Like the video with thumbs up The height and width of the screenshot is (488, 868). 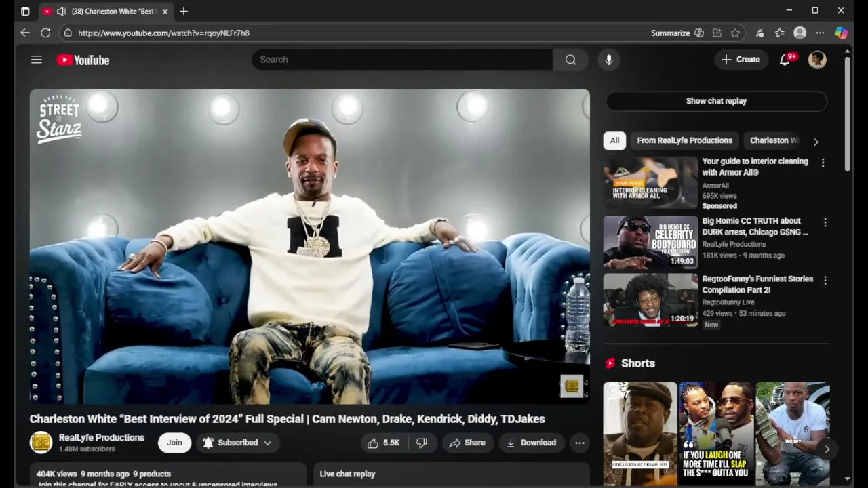tap(384, 443)
